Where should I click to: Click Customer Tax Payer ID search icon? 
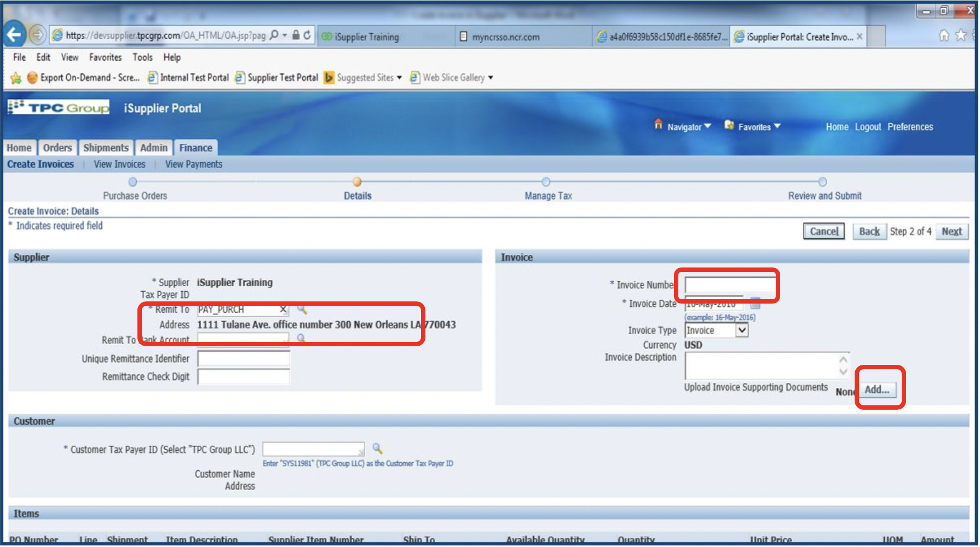coord(377,449)
